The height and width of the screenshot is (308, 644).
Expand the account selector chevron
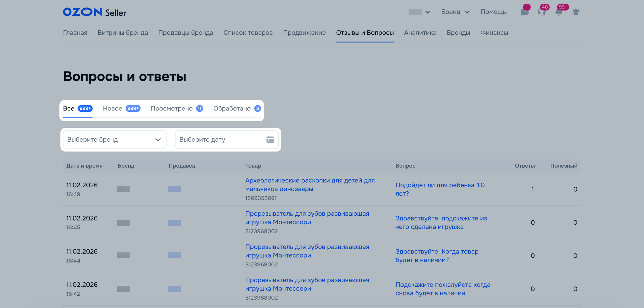[x=428, y=12]
